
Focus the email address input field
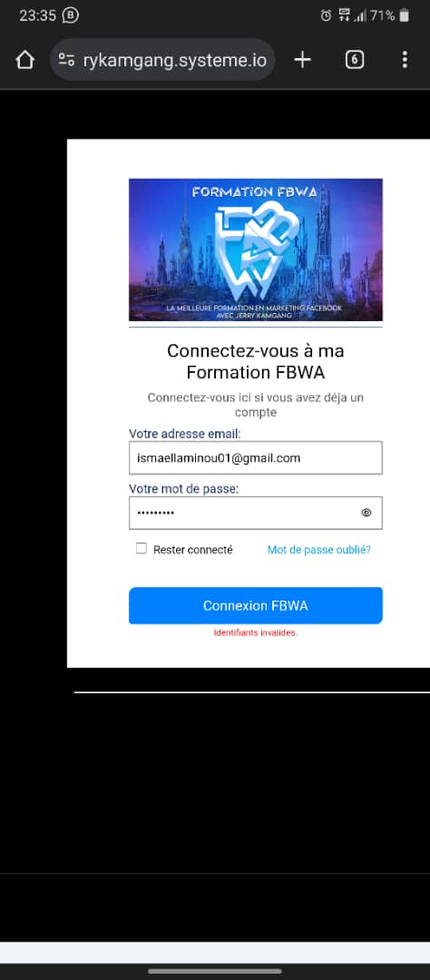(256, 458)
